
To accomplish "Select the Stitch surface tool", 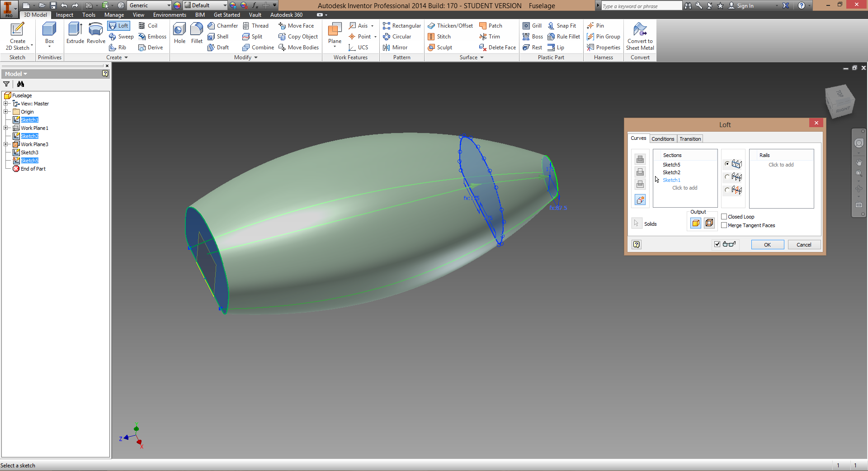I will [440, 37].
